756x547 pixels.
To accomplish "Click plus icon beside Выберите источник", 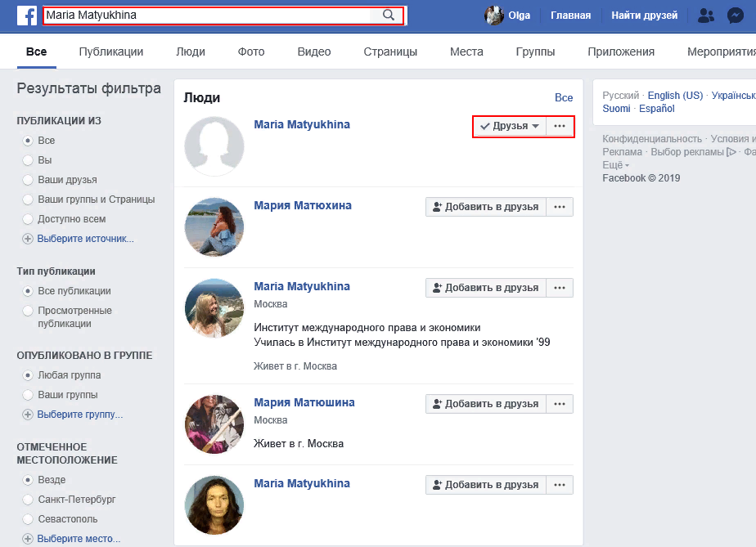I will click(28, 239).
